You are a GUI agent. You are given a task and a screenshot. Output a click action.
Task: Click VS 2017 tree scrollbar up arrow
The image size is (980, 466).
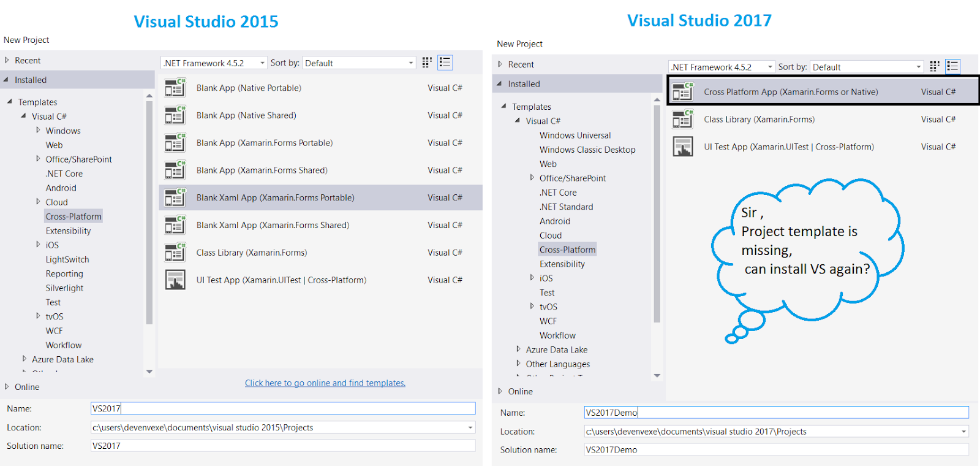[x=657, y=100]
